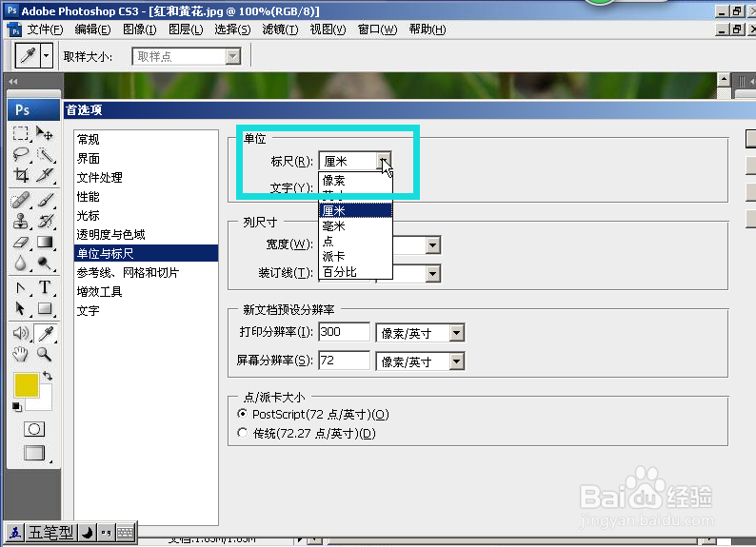Image resolution: width=756 pixels, height=547 pixels.
Task: Open the 图像(I) menu
Action: pyautogui.click(x=139, y=29)
